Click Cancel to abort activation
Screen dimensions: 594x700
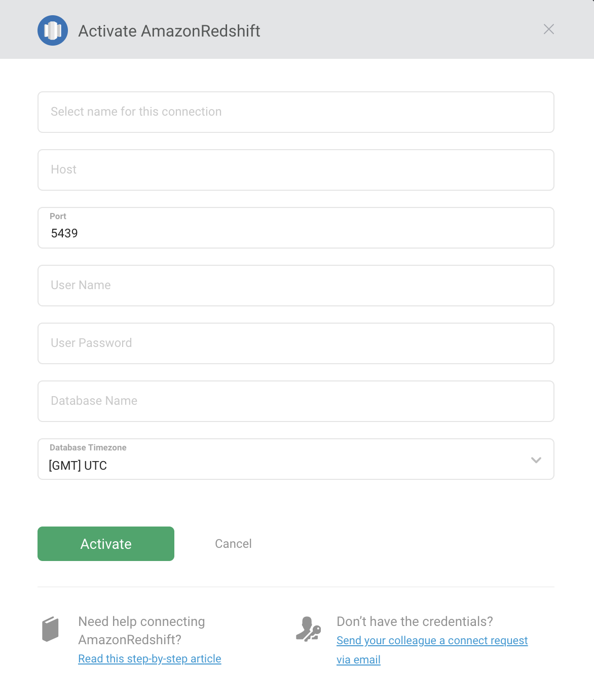[x=233, y=543]
